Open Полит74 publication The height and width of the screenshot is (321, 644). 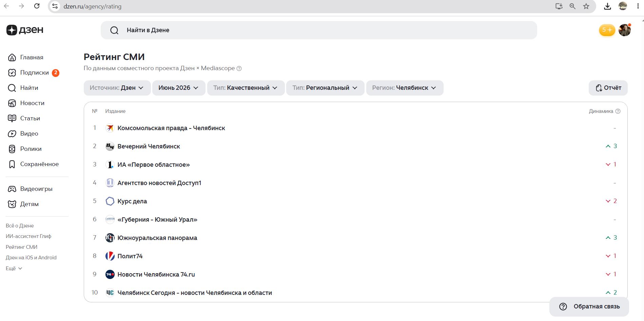tap(130, 256)
